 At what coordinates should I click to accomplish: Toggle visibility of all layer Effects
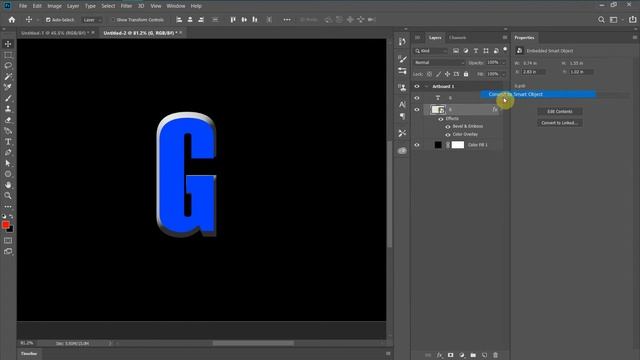click(441, 119)
